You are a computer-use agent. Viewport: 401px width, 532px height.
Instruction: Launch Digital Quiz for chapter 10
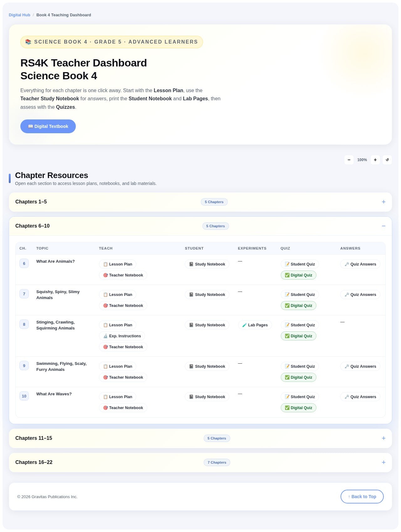299,408
